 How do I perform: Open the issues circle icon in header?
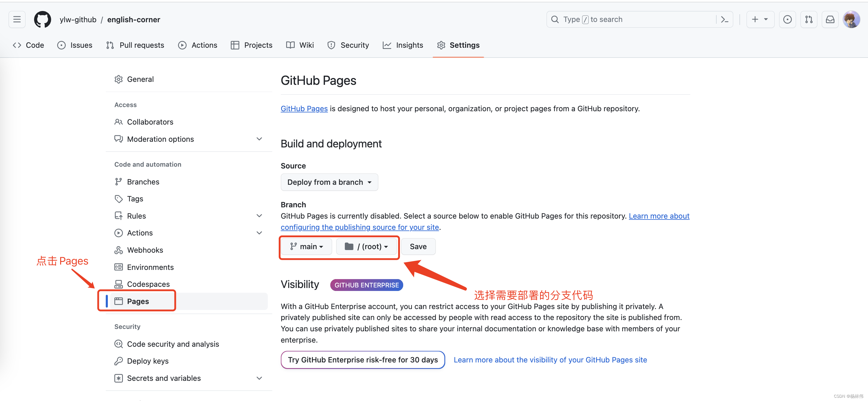787,20
